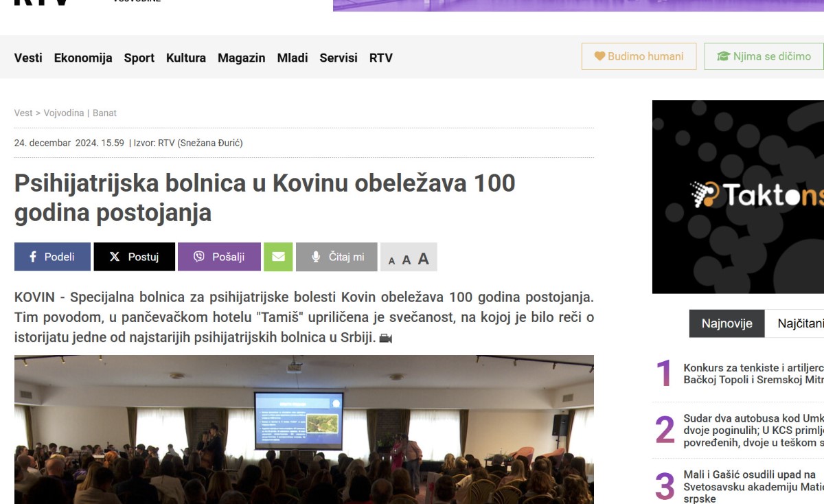Screen dimensions: 824x504
Task: Open news item about Konkurs za tenkiste
Action: point(753,374)
